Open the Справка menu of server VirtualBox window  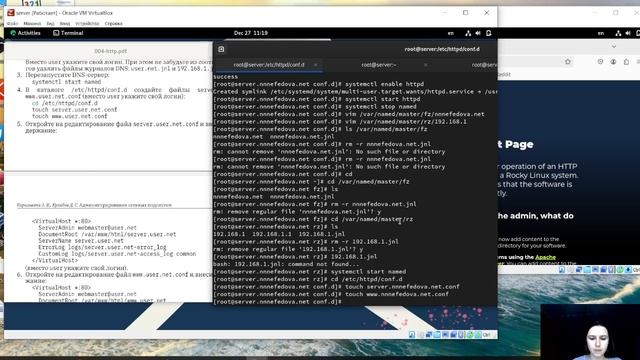(113, 24)
